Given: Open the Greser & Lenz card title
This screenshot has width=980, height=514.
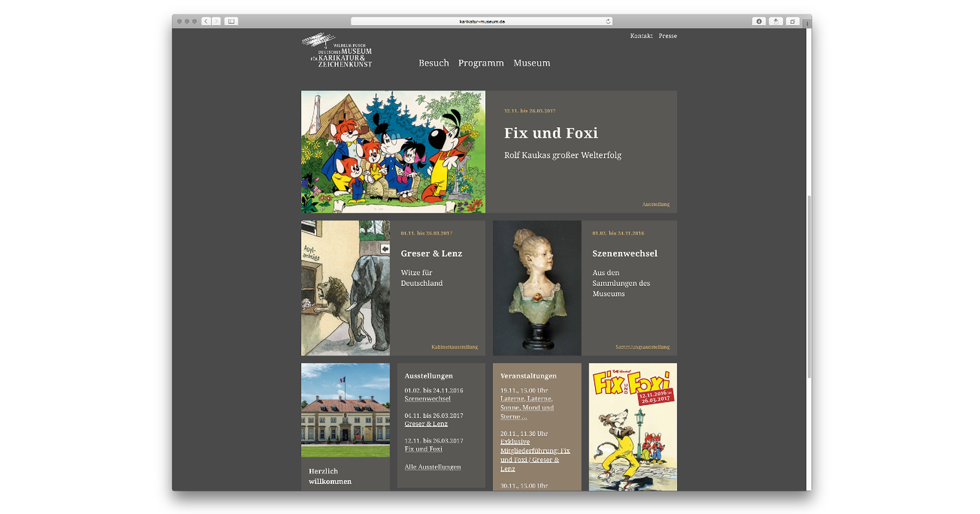Looking at the screenshot, I should (431, 253).
